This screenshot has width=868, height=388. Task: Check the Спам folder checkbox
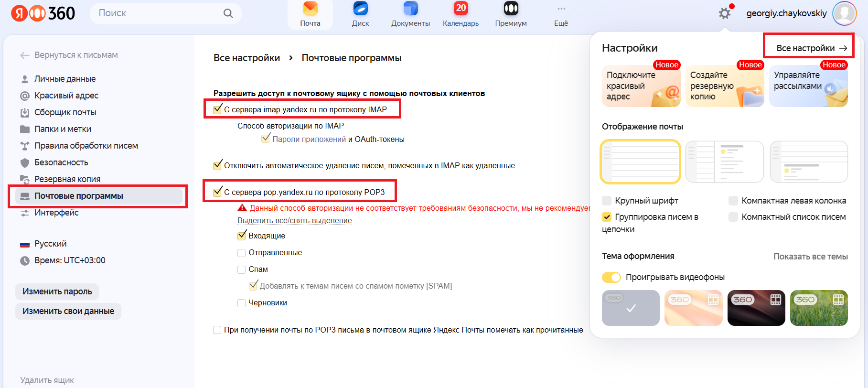[x=242, y=269]
